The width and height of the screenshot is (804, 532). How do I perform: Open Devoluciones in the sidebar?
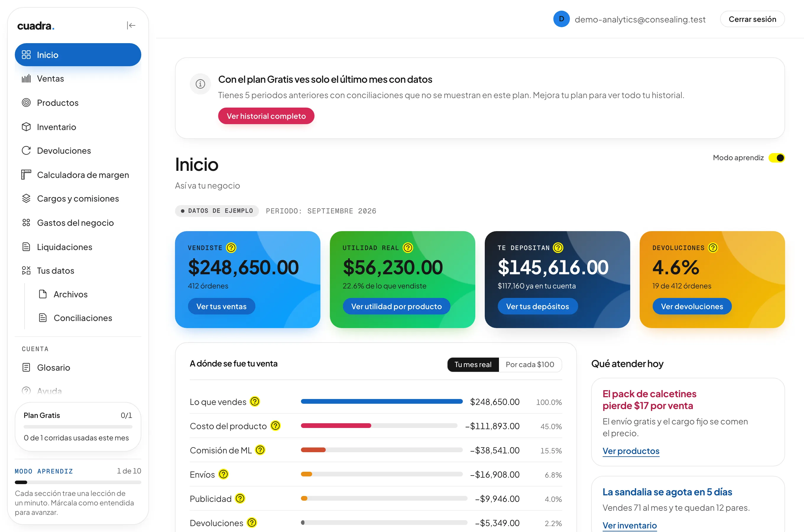pyautogui.click(x=78, y=151)
